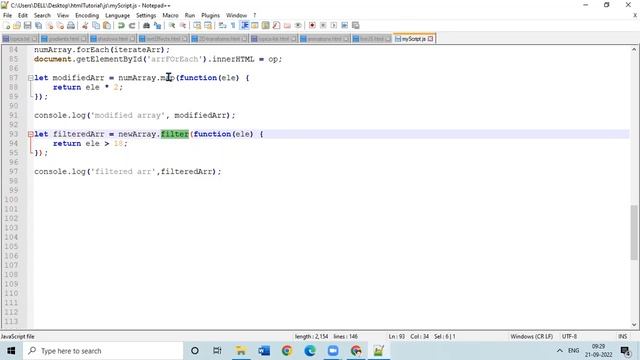Screen dimensions: 640x360
Task: Open Microsoft Edge from the taskbar
Action: [310, 351]
